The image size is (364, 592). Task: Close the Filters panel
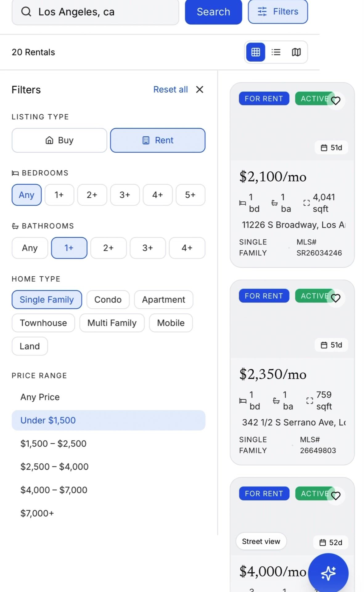[x=200, y=89]
